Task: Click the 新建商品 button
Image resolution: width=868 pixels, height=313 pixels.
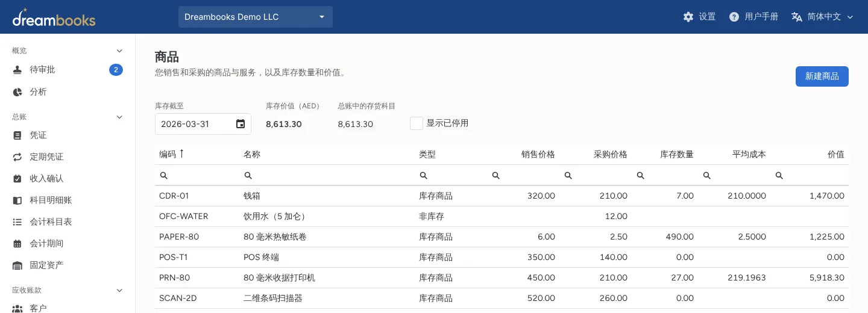Action: pyautogui.click(x=822, y=76)
